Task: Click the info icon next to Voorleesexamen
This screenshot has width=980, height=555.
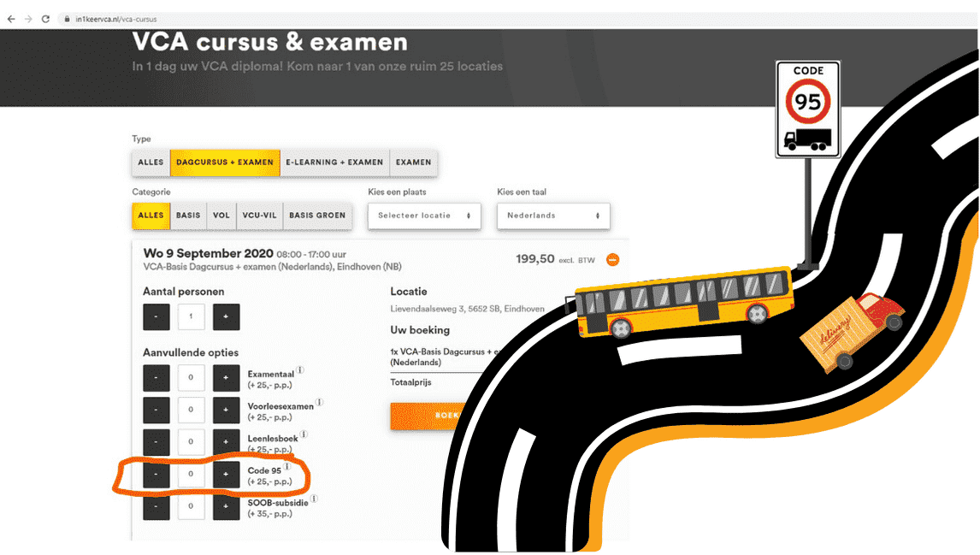Action: [319, 402]
